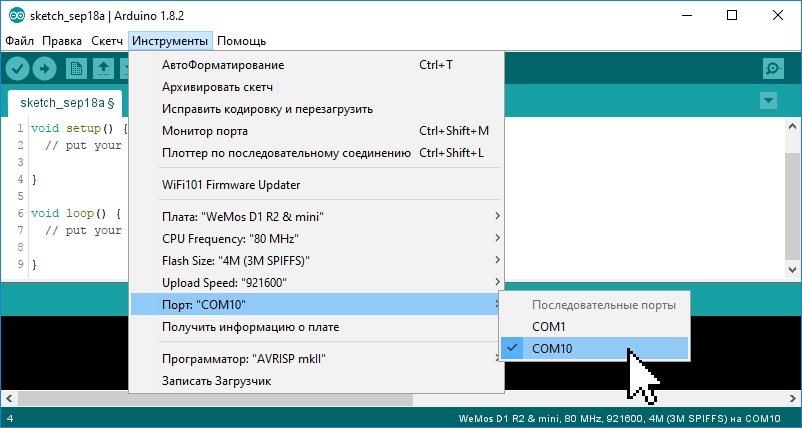This screenshot has width=802, height=428.
Task: Expand the Программатор AVRISP mkII submenu
Action: pos(316,359)
